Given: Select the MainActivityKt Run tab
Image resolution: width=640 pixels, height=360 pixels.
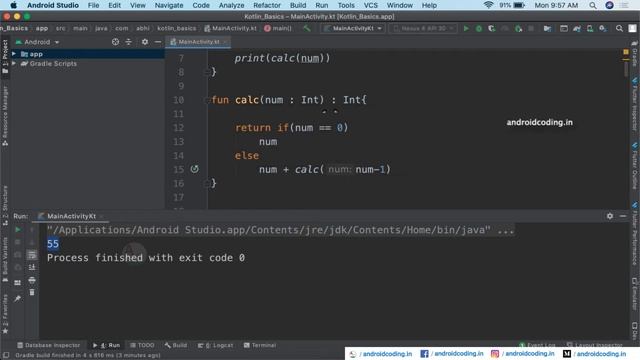Looking at the screenshot, I should pos(71,216).
